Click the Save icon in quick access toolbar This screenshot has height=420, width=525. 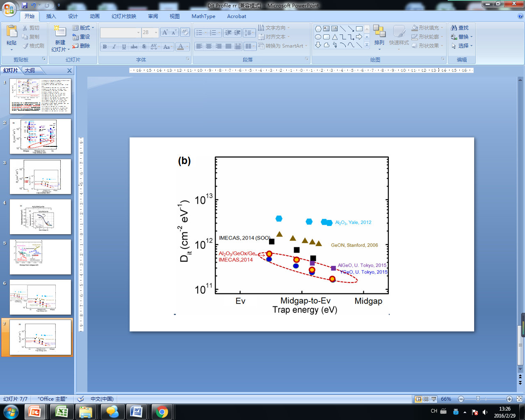click(x=25, y=5)
